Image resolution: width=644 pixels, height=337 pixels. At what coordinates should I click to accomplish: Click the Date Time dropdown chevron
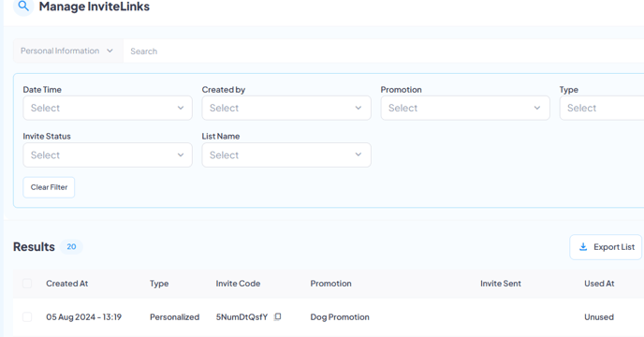coord(181,108)
